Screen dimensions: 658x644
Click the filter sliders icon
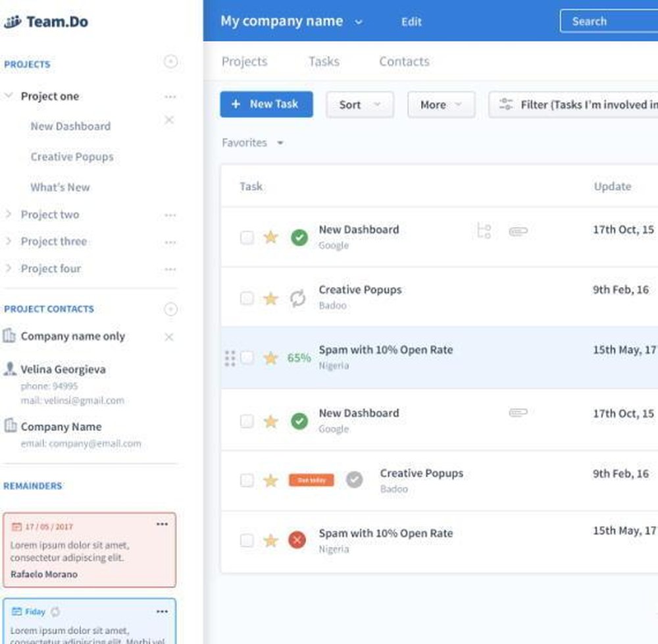(505, 104)
